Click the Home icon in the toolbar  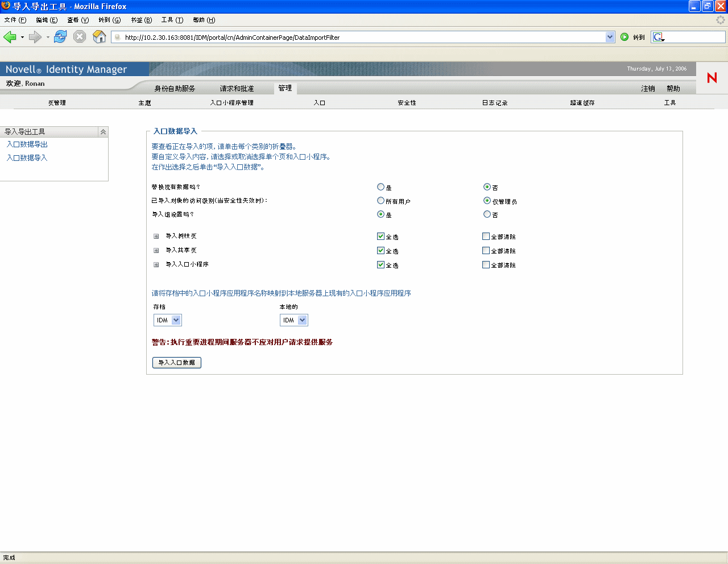tap(98, 36)
